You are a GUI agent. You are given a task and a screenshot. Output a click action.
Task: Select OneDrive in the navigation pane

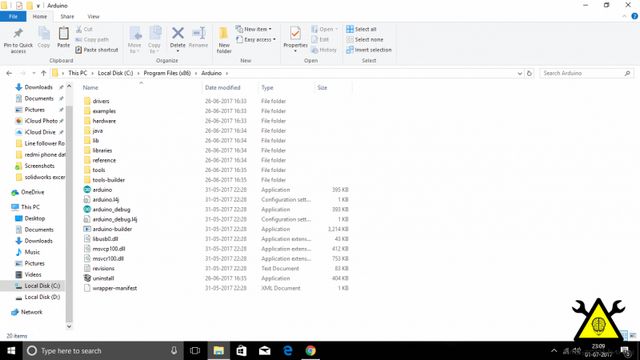[x=28, y=192]
